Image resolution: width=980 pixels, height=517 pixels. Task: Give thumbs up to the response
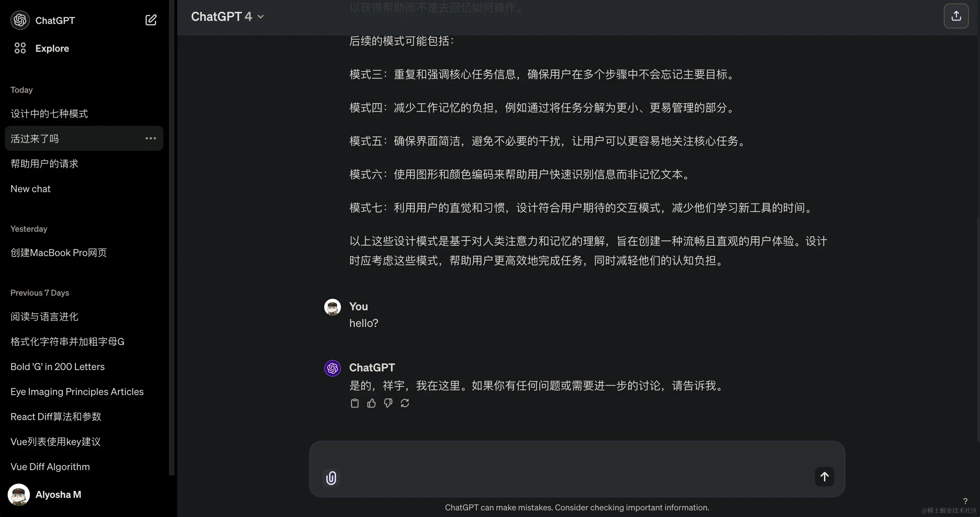click(371, 403)
